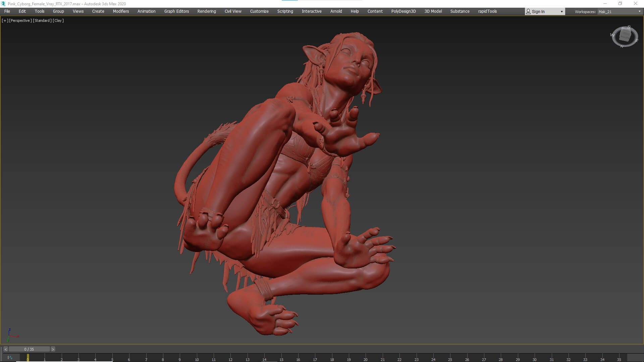644x362 pixels.
Task: Open the Help menu
Action: (x=355, y=11)
